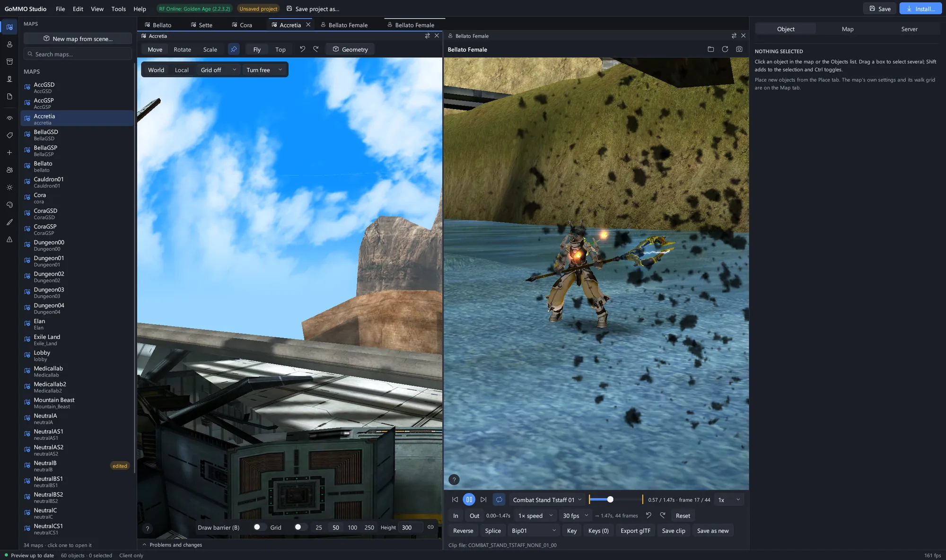This screenshot has width=946, height=560.
Task: Step to the next animation frame
Action: coord(483,499)
